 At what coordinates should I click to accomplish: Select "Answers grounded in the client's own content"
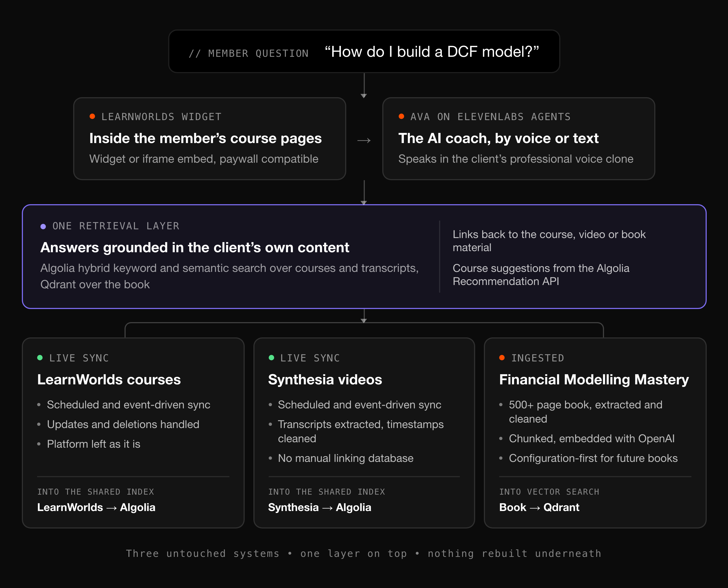[x=195, y=248]
